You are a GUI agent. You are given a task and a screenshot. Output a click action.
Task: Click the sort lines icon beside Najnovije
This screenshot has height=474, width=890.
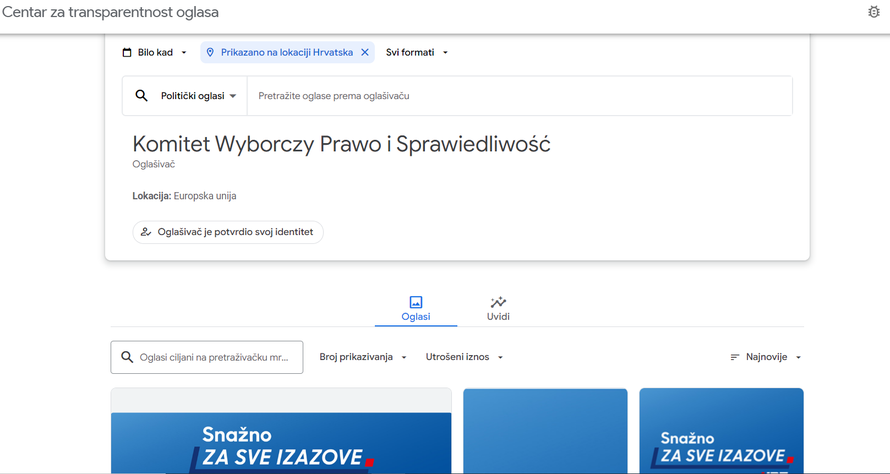tap(735, 357)
